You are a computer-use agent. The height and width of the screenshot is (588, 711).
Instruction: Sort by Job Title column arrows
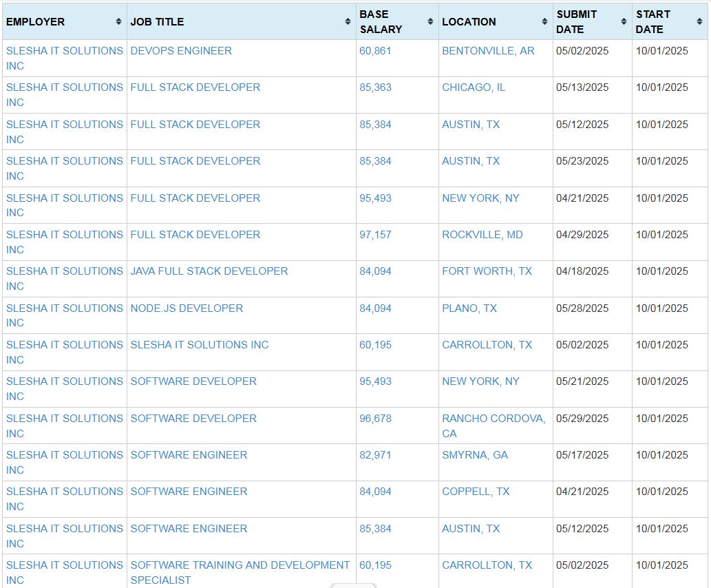(x=348, y=22)
